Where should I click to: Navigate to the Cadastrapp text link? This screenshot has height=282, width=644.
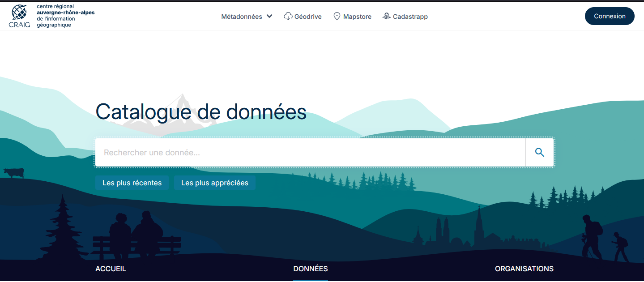(x=410, y=17)
